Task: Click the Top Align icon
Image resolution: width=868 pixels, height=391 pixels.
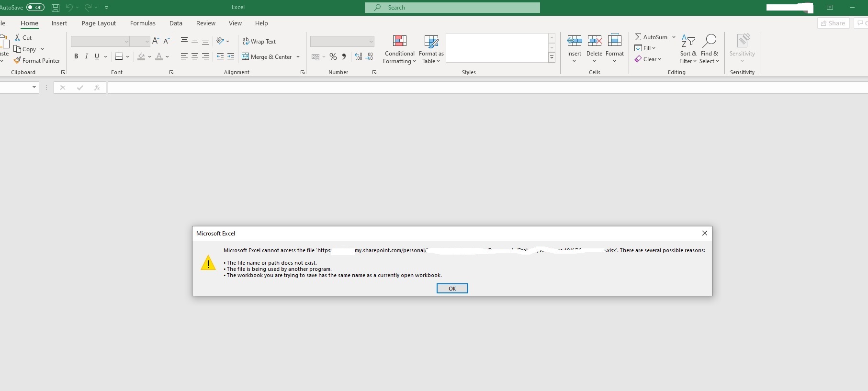Action: pos(184,41)
